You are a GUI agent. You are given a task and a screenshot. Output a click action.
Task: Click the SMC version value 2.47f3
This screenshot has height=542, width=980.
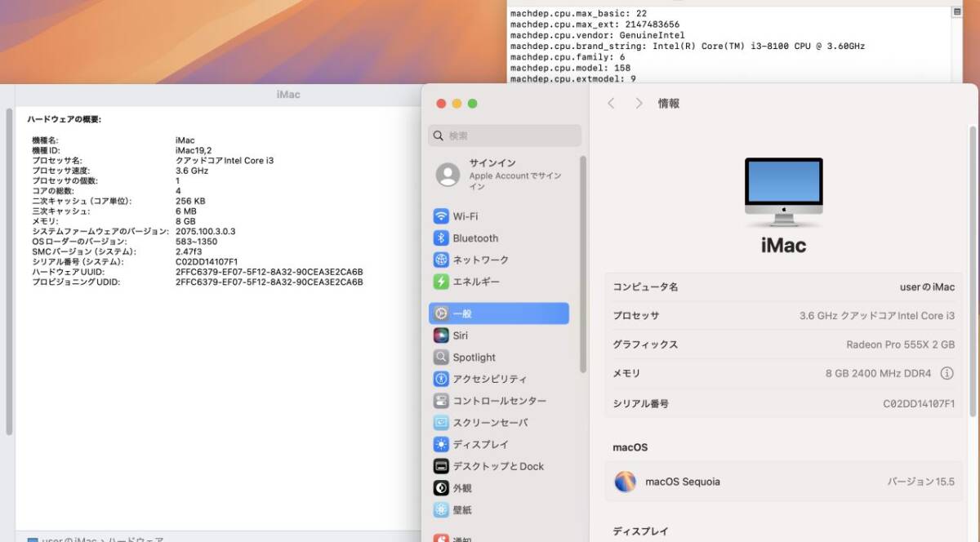tap(189, 251)
